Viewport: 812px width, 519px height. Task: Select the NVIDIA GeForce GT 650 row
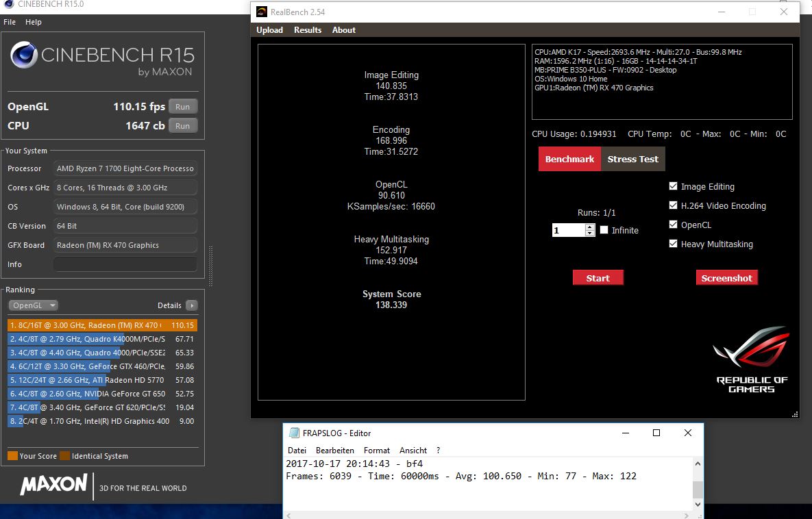click(x=103, y=393)
